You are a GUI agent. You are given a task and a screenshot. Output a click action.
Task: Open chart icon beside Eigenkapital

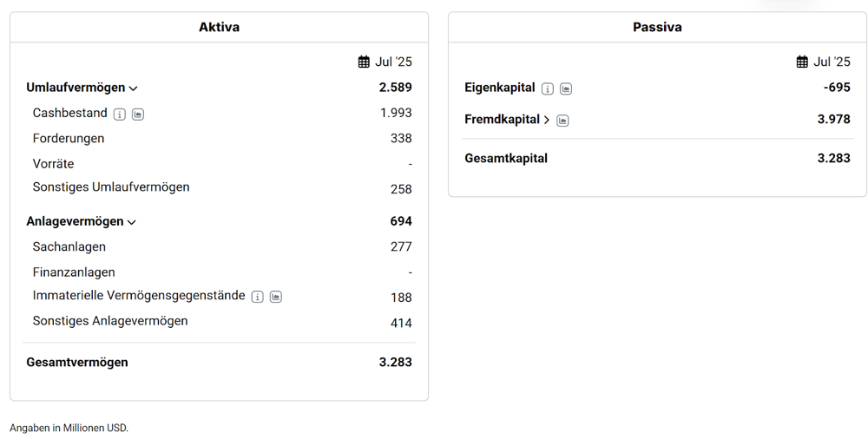point(566,88)
